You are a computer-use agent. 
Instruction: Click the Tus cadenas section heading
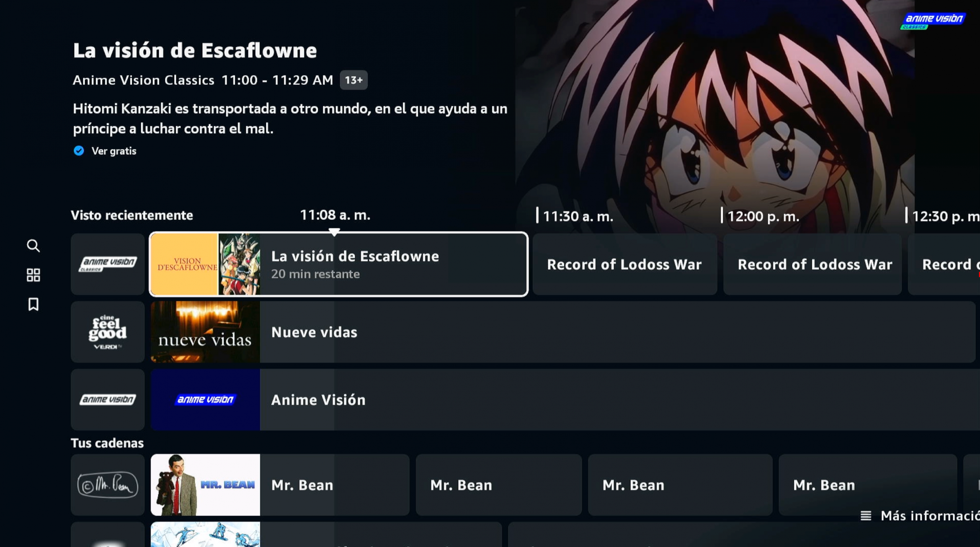pyautogui.click(x=107, y=443)
